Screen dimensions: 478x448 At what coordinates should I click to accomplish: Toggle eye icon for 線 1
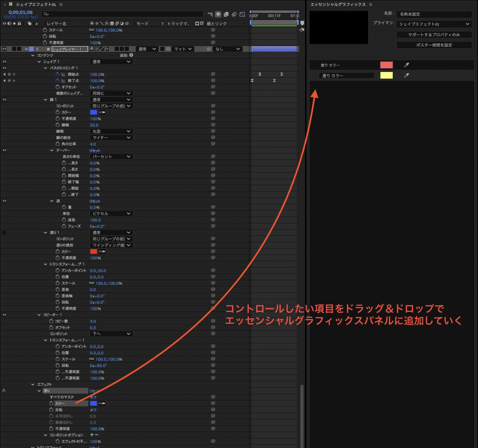click(4, 100)
